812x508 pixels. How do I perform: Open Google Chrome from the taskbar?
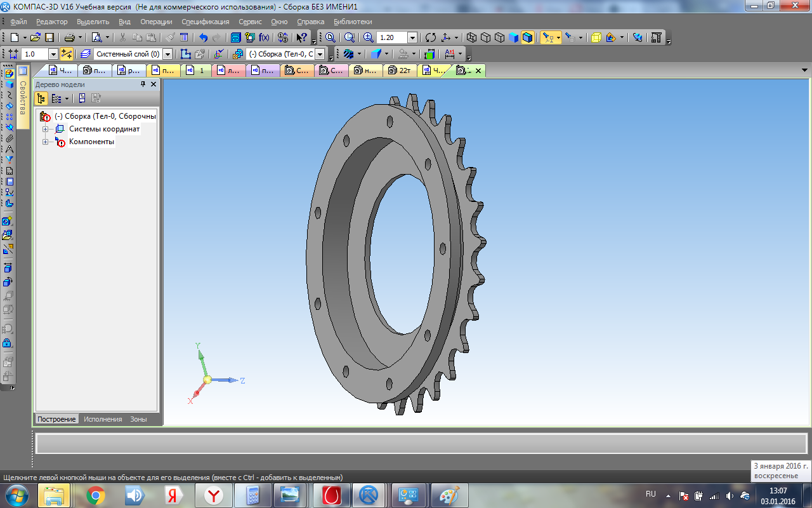click(96, 495)
